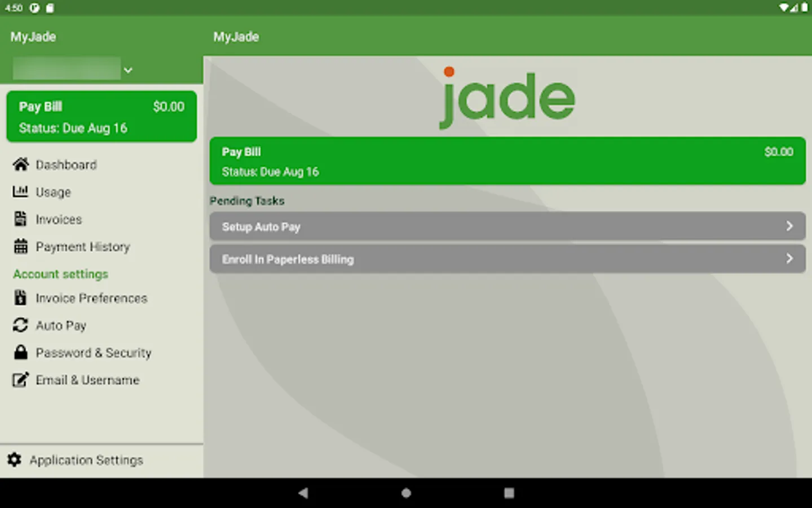Tap the main Pay Bill banner

point(507,161)
